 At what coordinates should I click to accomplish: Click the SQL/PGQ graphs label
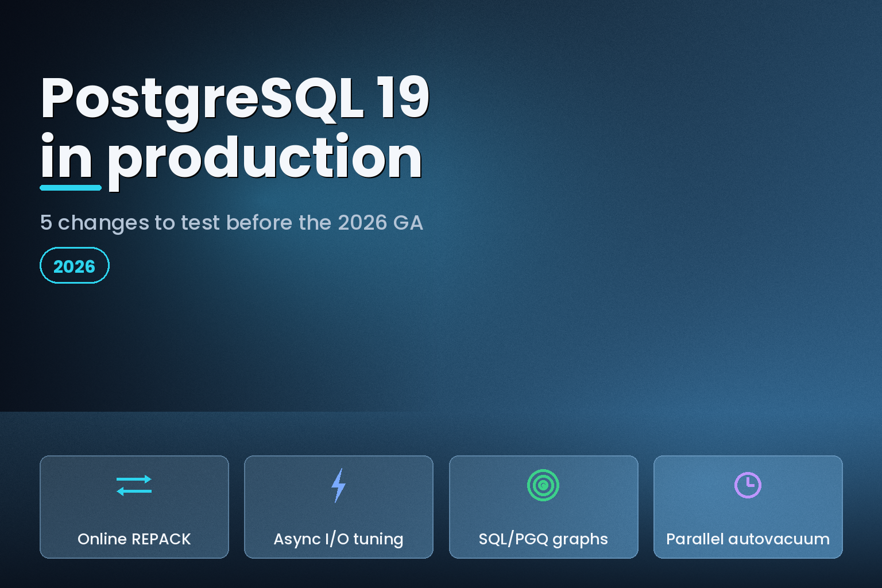coord(543,539)
